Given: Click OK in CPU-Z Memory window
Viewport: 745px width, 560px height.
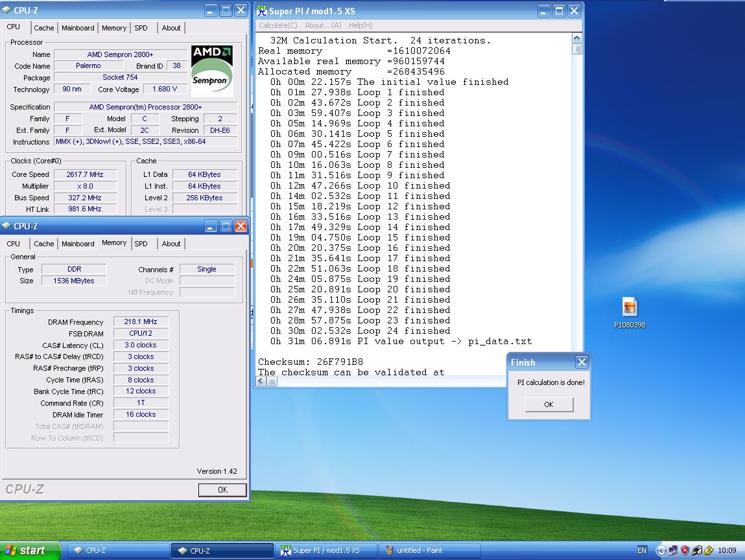Looking at the screenshot, I should pos(222,490).
